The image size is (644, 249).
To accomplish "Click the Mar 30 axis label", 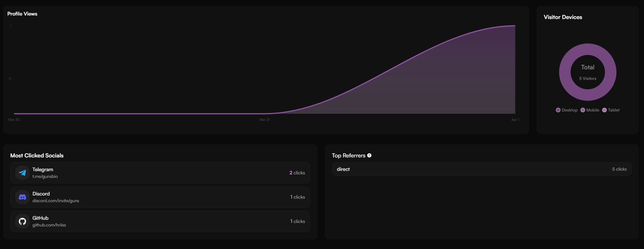I will click(x=14, y=120).
